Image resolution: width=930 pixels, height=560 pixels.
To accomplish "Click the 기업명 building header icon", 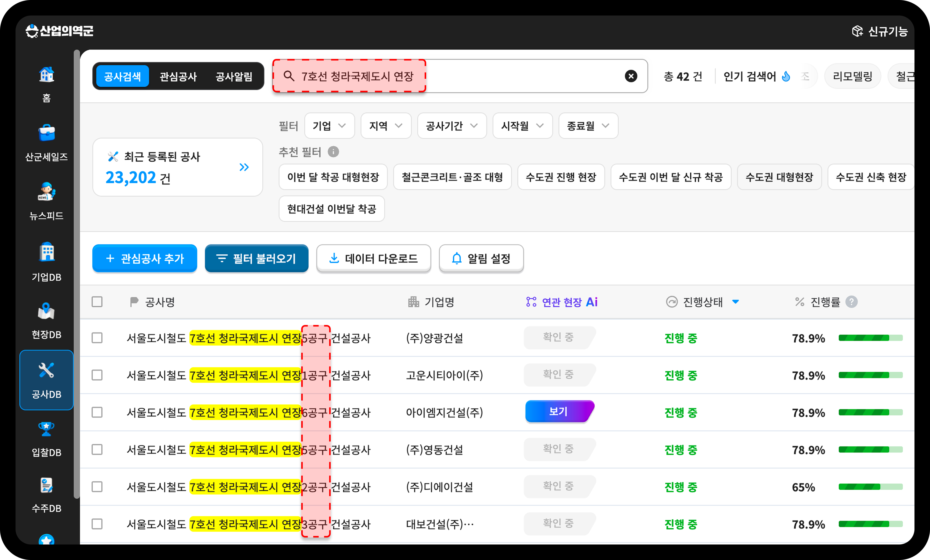I will pos(413,302).
